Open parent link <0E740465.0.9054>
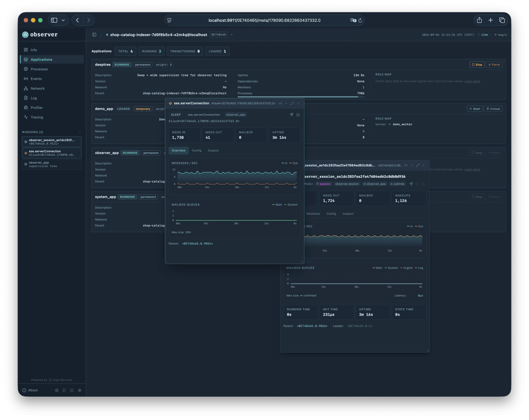Image resolution: width=529 pixels, height=420 pixels. [x=197, y=244]
